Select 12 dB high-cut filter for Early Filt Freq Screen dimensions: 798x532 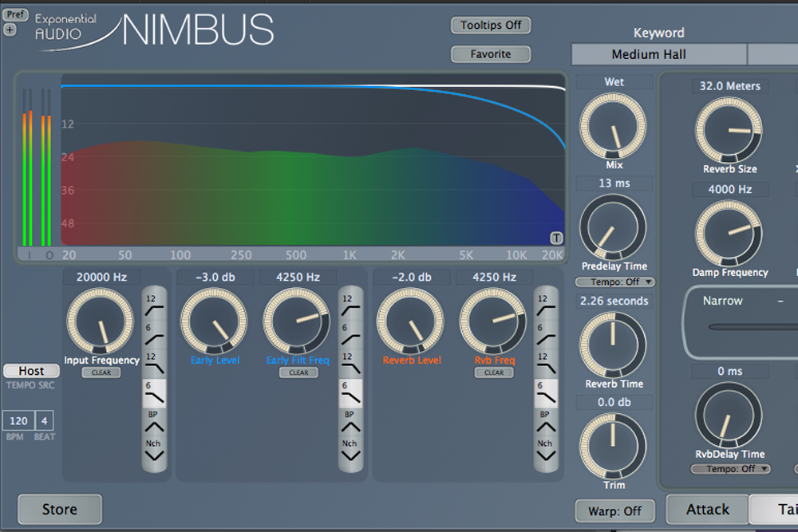tap(350, 363)
